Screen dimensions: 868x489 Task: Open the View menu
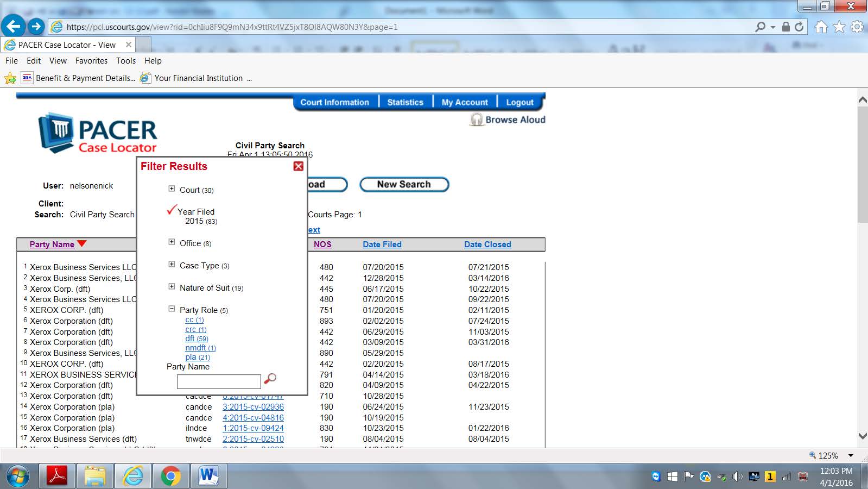pos(58,61)
